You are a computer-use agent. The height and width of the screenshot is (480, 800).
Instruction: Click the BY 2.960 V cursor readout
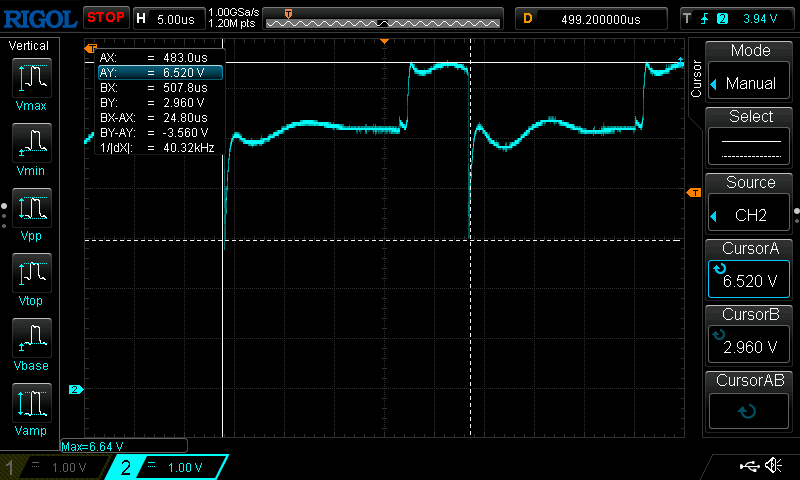point(159,103)
